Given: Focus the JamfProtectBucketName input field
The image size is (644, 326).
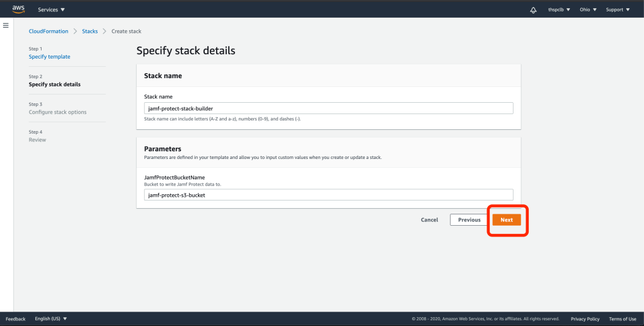Looking at the screenshot, I should tap(328, 195).
